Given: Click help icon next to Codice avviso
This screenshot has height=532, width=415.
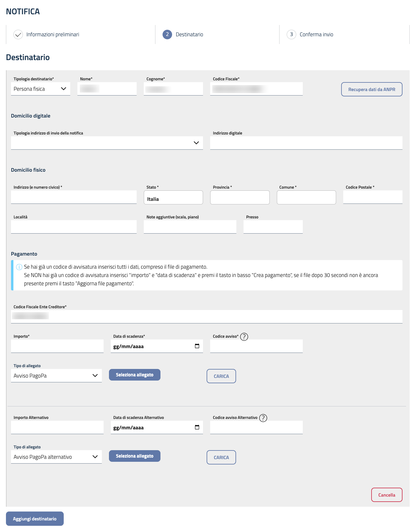Looking at the screenshot, I should click(x=244, y=337).
